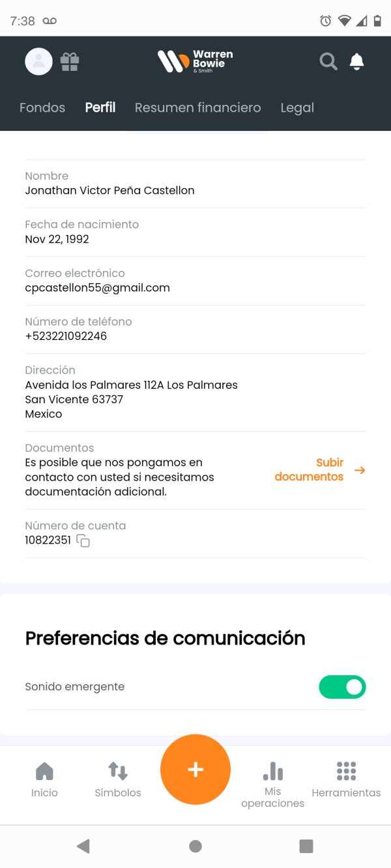Copy the account number 10822351
The height and width of the screenshot is (868, 391).
83,540
